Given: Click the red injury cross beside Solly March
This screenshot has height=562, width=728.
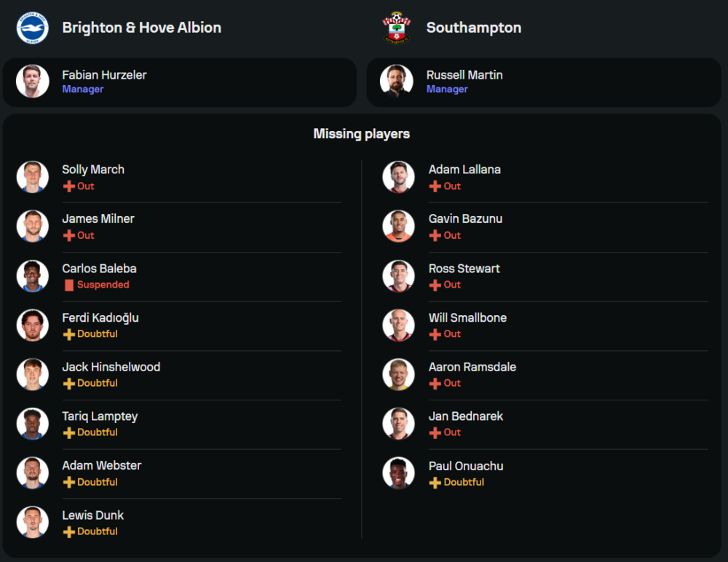Looking at the screenshot, I should (x=69, y=186).
